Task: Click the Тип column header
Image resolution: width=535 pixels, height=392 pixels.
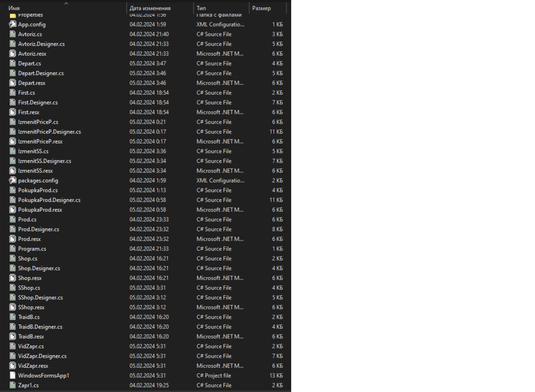Action: 201,8
